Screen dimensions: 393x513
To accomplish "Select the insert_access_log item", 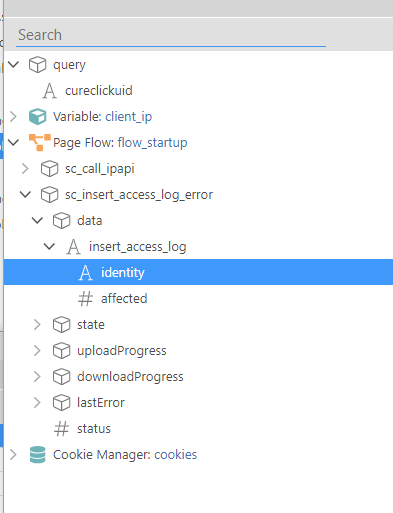I will tap(137, 247).
